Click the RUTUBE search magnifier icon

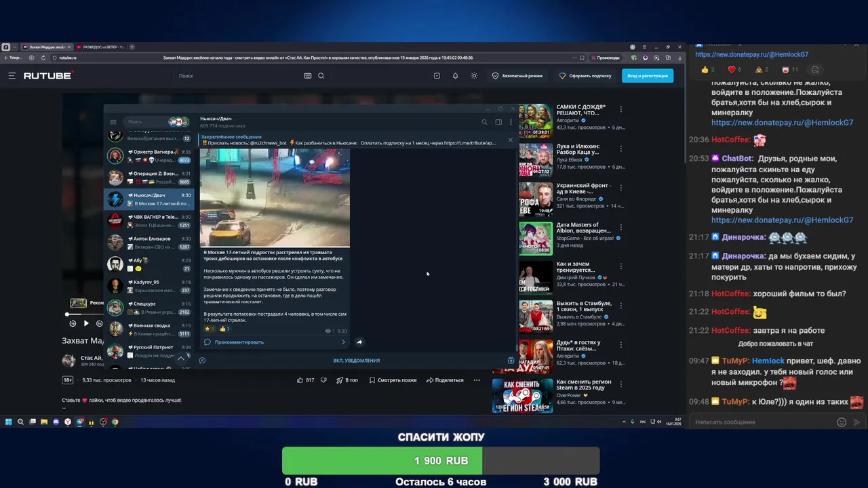[321, 76]
